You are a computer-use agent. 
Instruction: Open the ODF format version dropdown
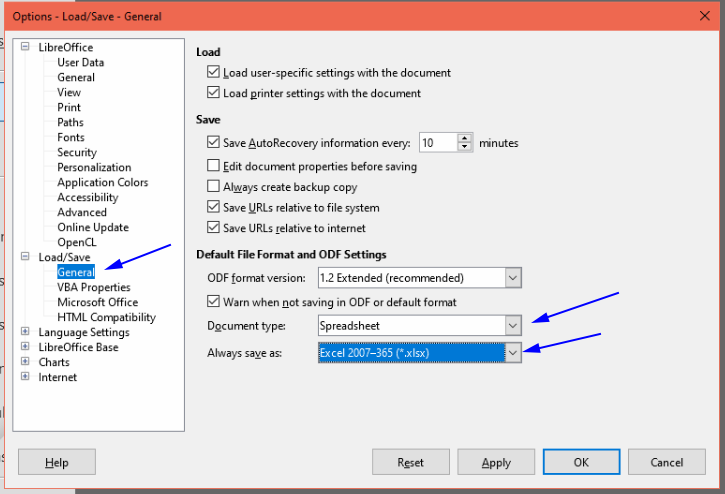(513, 278)
